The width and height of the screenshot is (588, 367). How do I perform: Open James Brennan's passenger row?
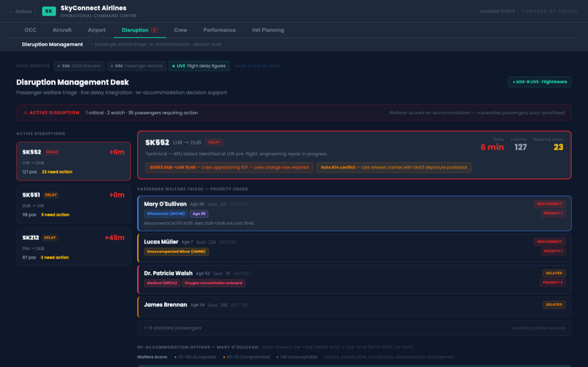[354, 307]
